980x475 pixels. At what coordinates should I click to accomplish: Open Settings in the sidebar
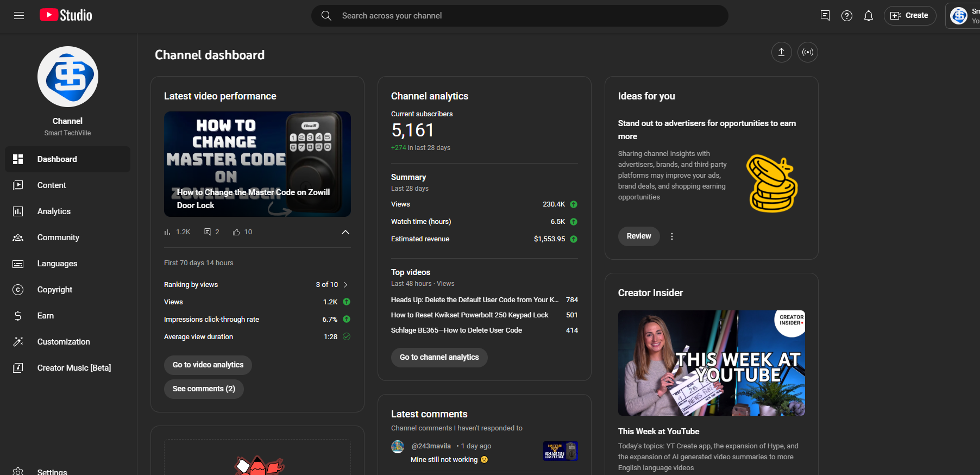(x=68, y=471)
